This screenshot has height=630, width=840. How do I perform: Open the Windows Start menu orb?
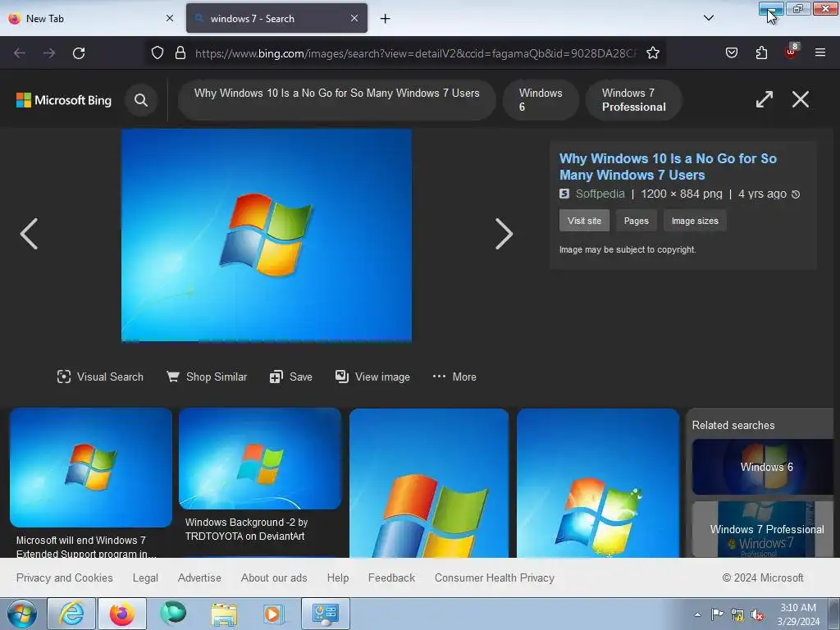pyautogui.click(x=21, y=614)
